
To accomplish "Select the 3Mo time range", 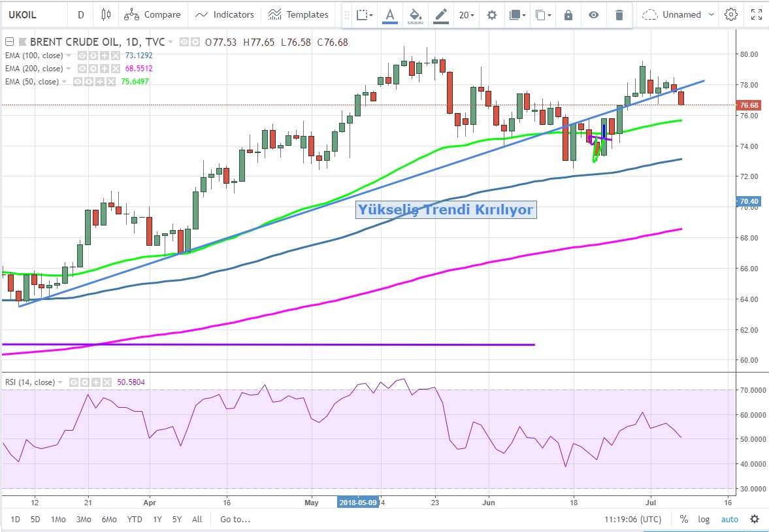I will 84,520.
